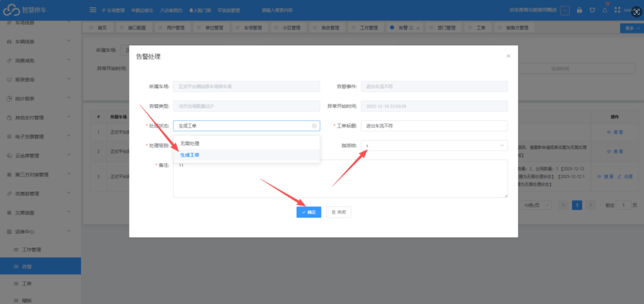
Task: Click page number 1 in pagination
Action: [x=577, y=205]
